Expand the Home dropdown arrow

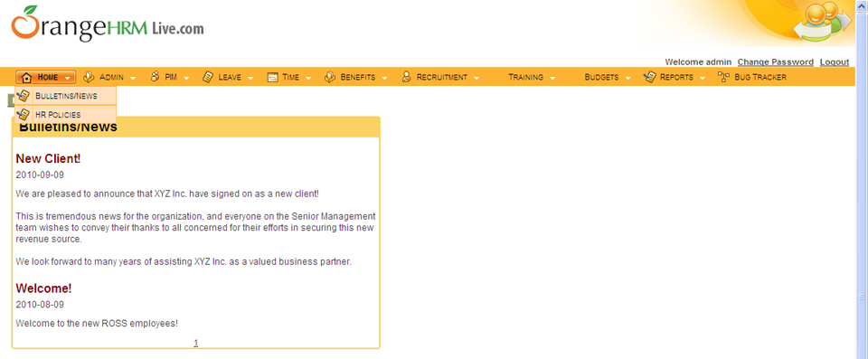(x=68, y=78)
